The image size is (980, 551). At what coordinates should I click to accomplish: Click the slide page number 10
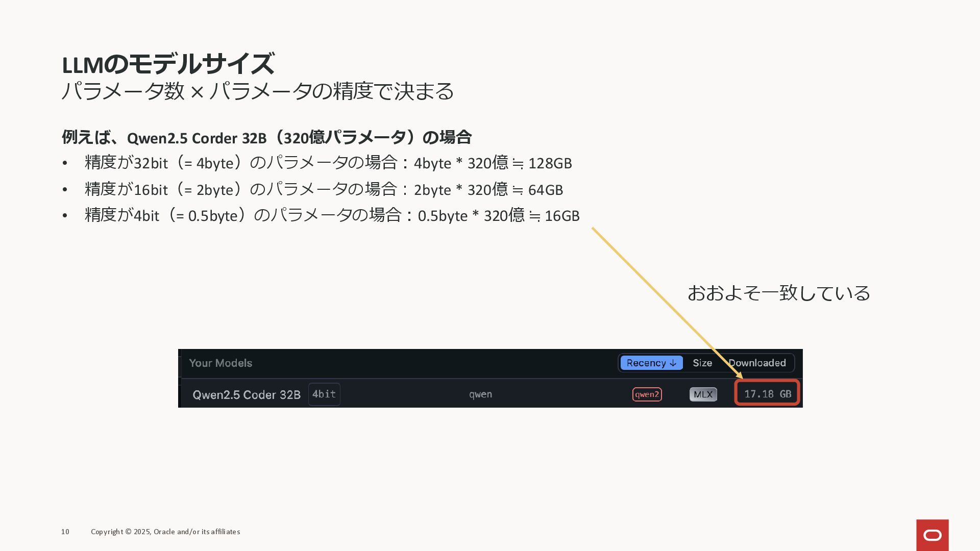(65, 532)
